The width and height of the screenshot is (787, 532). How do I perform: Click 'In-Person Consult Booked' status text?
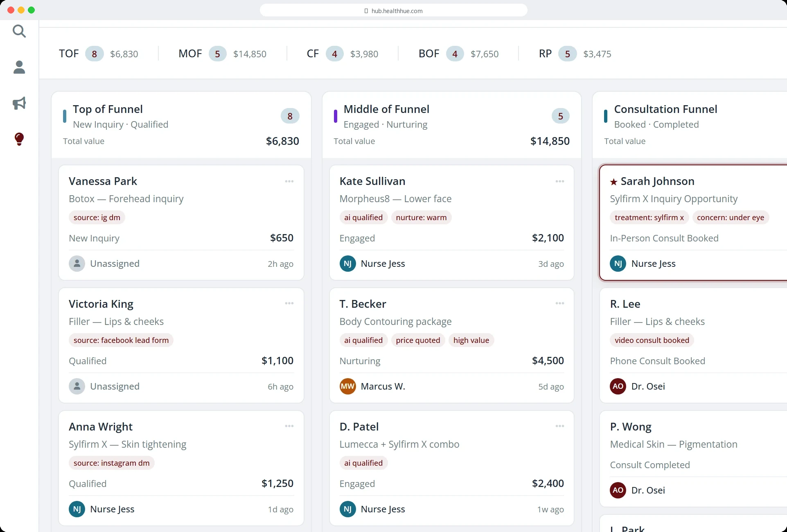pos(664,238)
